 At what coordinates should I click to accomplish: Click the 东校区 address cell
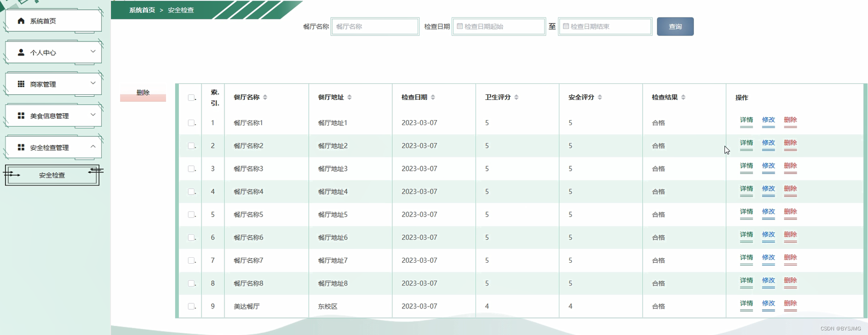(x=328, y=306)
